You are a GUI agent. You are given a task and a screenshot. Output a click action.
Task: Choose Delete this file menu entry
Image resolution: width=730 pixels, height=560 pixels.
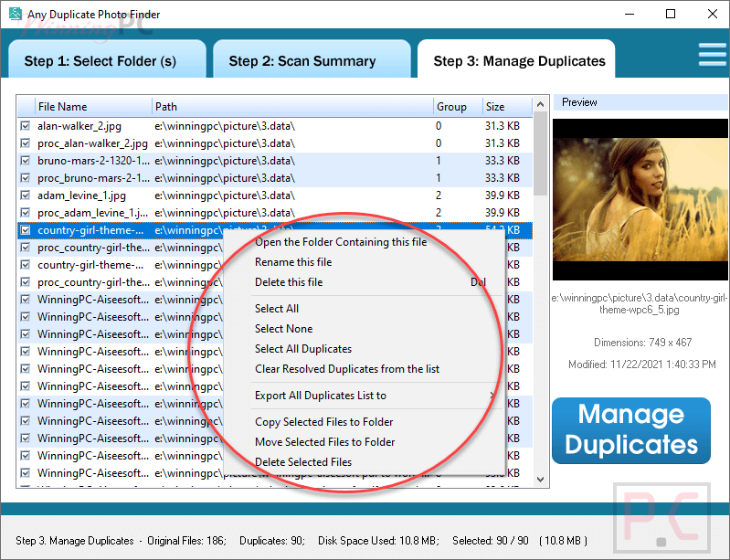(x=364, y=282)
